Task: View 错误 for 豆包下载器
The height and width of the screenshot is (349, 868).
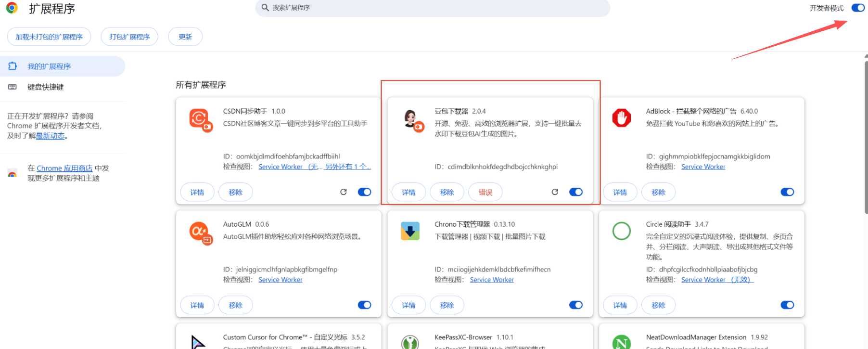Action: pos(485,192)
